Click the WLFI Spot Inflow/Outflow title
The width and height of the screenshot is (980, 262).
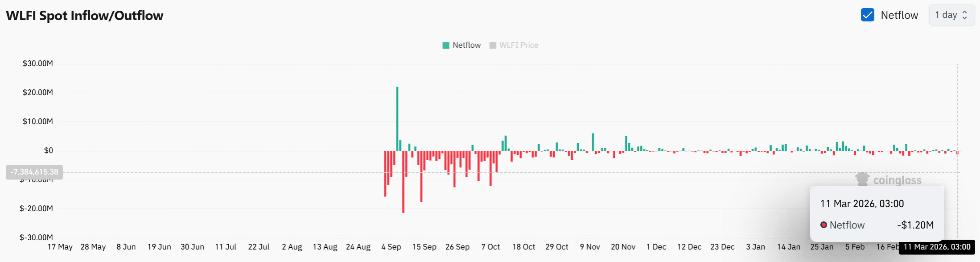coord(85,16)
